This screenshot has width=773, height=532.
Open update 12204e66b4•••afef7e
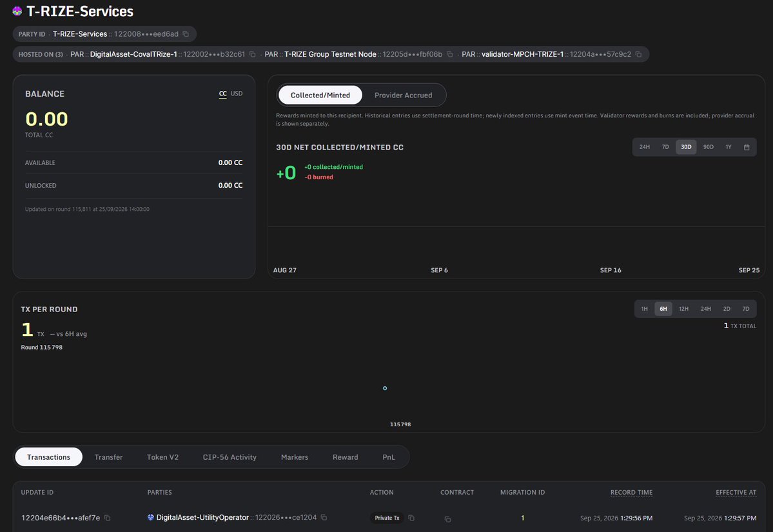[61, 518]
